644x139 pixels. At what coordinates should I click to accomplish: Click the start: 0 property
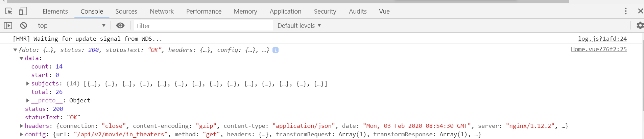click(45, 75)
